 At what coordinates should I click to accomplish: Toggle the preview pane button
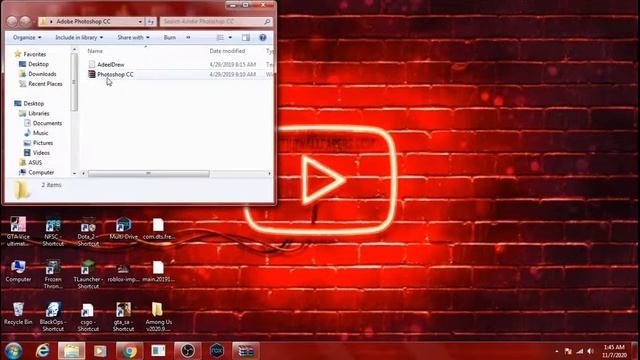[246, 38]
